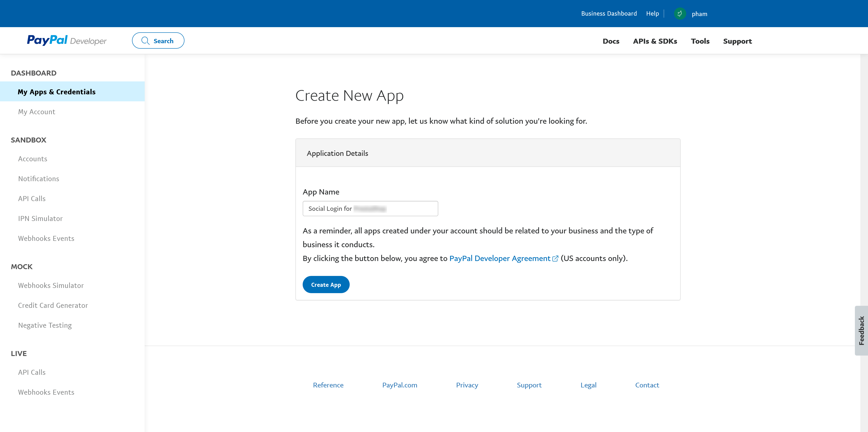Click the MOCK section heading
The width and height of the screenshot is (868, 432).
point(22,267)
